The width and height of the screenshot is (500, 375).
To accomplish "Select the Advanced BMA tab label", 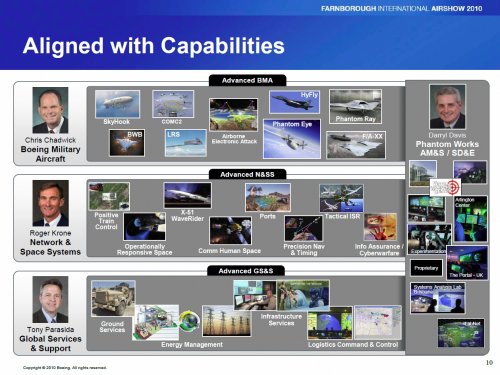I will click(x=247, y=80).
